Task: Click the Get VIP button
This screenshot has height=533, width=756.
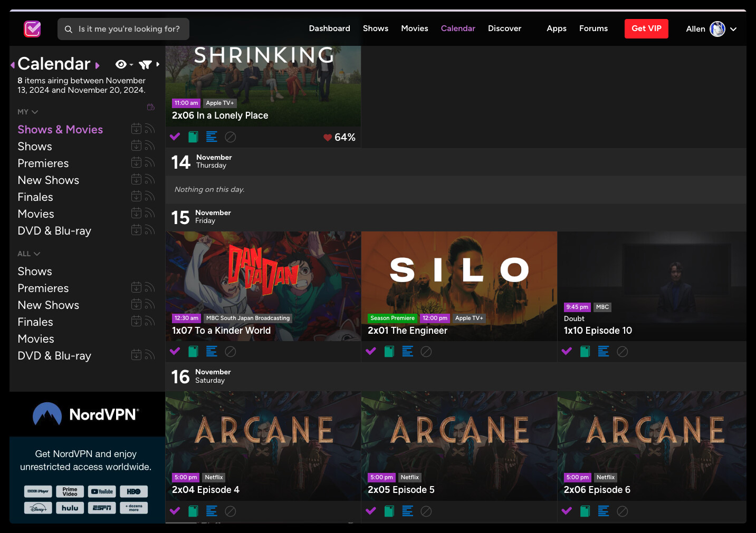Action: (646, 28)
